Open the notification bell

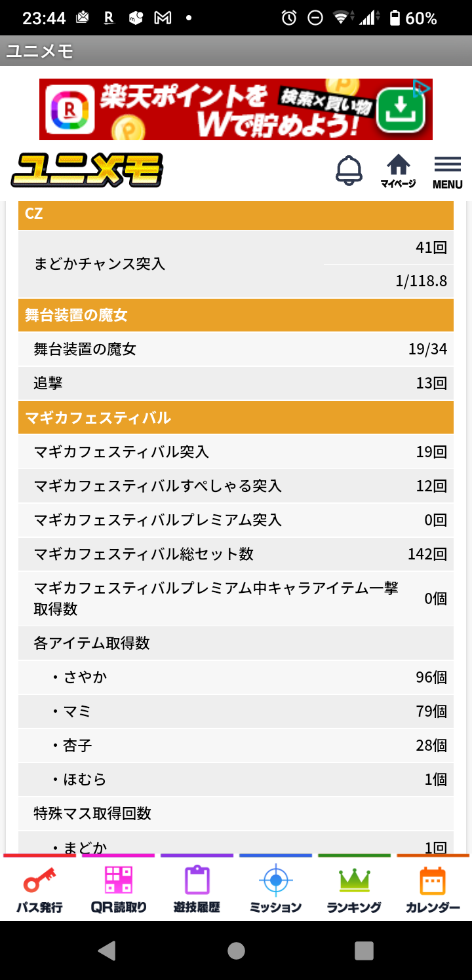point(349,170)
